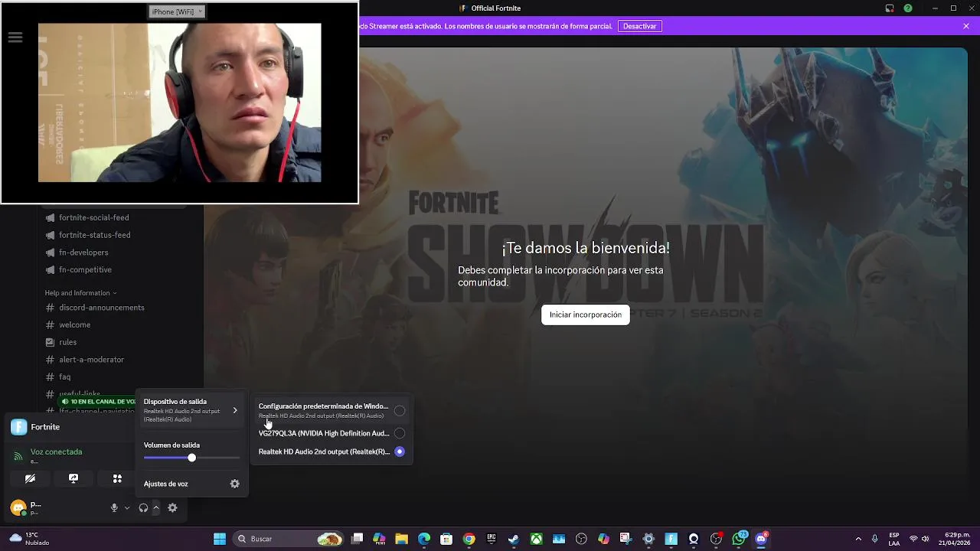
Task: Open Epic Games Launcher from the taskbar
Action: tap(492, 539)
